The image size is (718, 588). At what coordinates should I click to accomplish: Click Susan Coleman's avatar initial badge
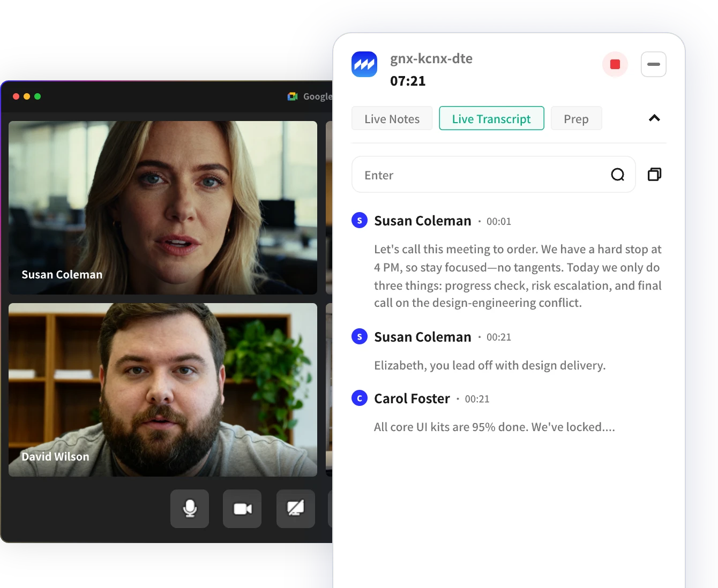tap(359, 220)
